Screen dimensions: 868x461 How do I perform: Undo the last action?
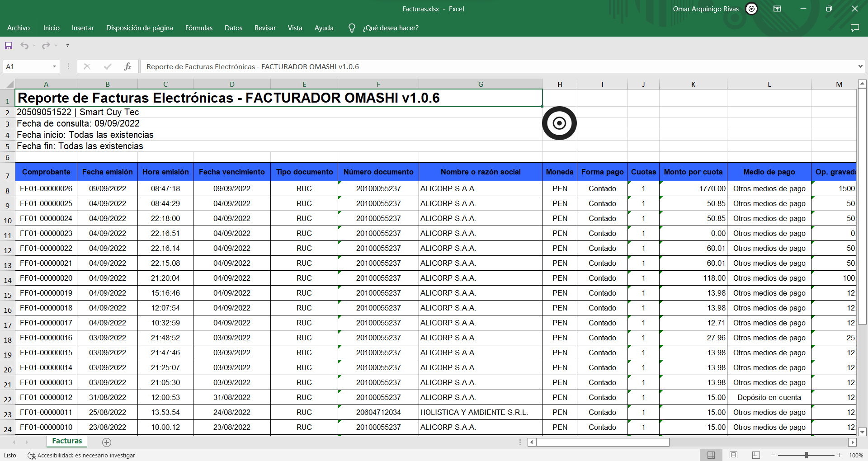point(24,46)
